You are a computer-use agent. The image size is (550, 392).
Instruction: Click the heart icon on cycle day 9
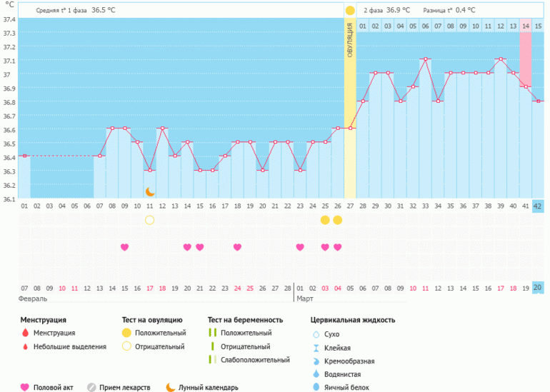pyautogui.click(x=125, y=247)
